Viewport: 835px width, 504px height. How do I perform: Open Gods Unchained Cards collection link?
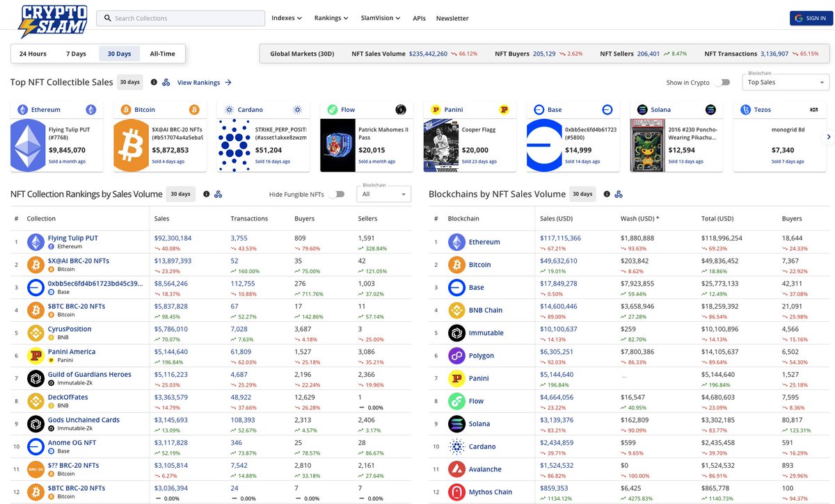click(x=83, y=420)
